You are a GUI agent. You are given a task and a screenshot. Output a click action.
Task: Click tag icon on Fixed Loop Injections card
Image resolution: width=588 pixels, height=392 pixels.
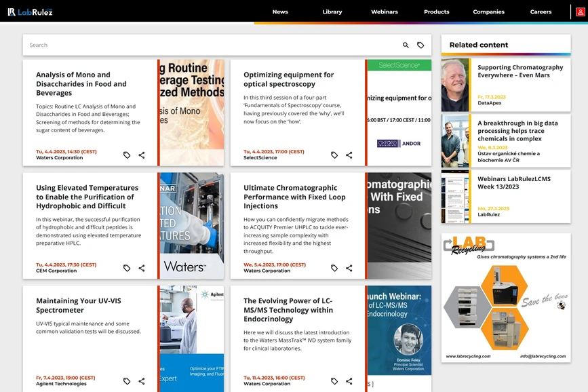click(334, 268)
